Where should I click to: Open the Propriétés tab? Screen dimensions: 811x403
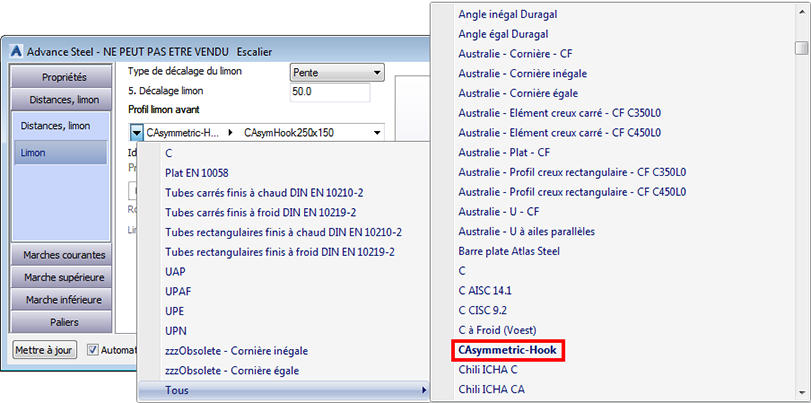pyautogui.click(x=64, y=77)
